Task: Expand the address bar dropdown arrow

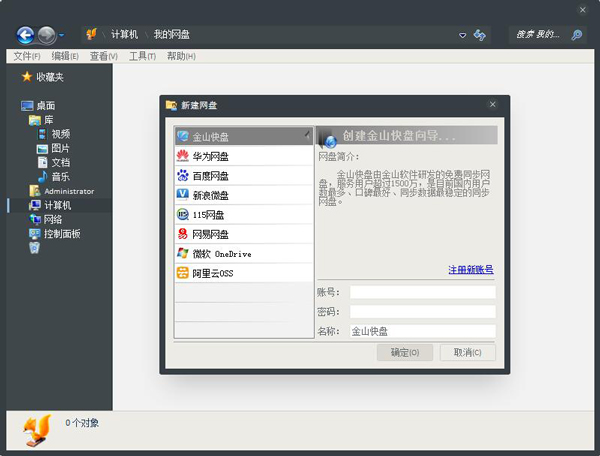Action: [x=463, y=35]
